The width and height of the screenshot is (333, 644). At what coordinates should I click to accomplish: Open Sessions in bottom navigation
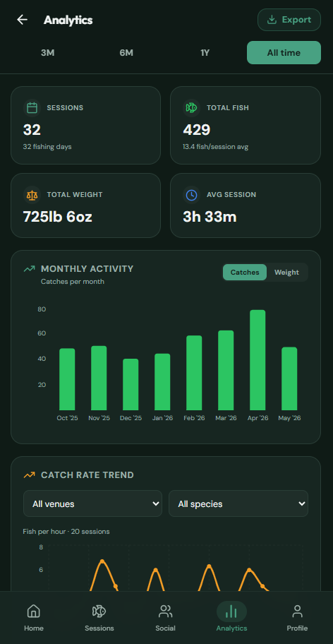click(x=99, y=617)
